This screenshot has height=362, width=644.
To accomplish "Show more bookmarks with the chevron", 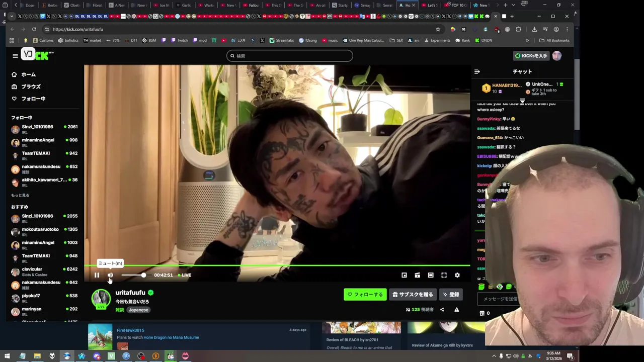I will [527, 40].
